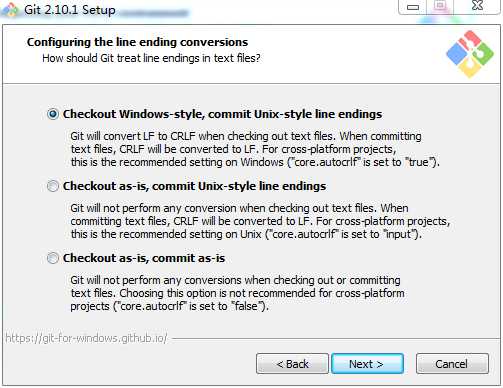Enable the 'Checkout as-is, commit as-is' radio circle
Viewport: 503px width, 388px height.
coord(53,258)
